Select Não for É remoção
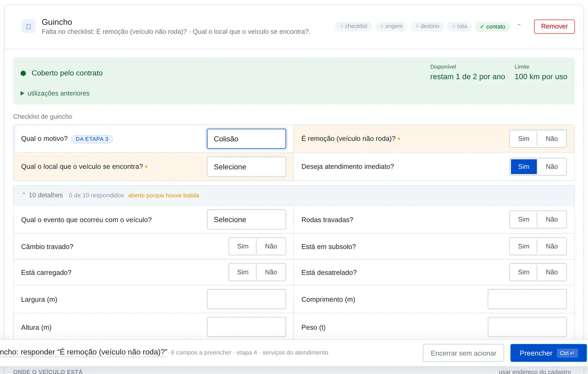 coord(552,139)
